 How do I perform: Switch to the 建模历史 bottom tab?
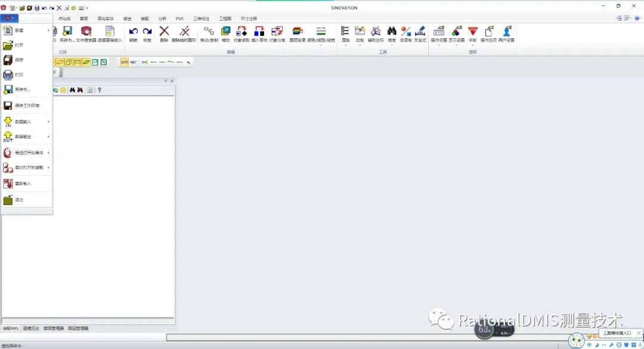31,329
